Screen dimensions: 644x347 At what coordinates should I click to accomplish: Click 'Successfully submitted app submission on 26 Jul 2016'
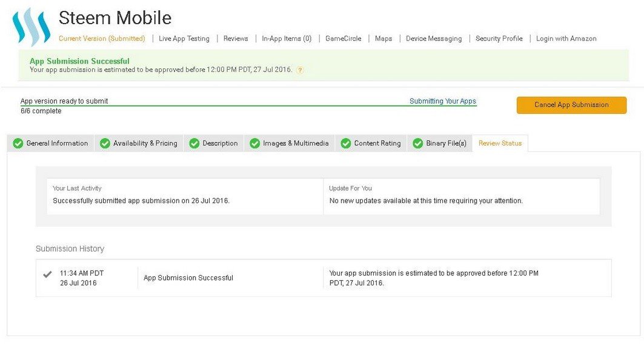[141, 201]
